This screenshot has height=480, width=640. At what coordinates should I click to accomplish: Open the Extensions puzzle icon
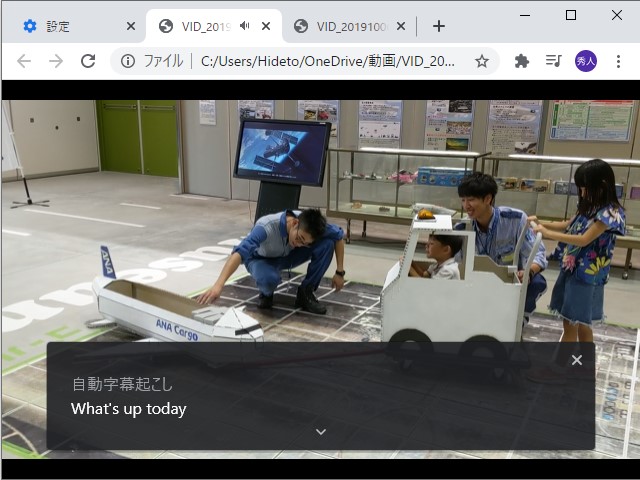coord(522,62)
